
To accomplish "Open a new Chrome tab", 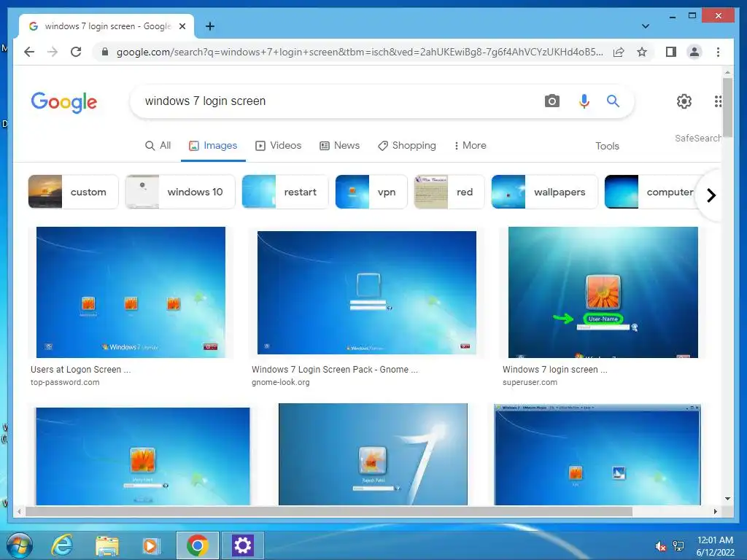I will [209, 26].
